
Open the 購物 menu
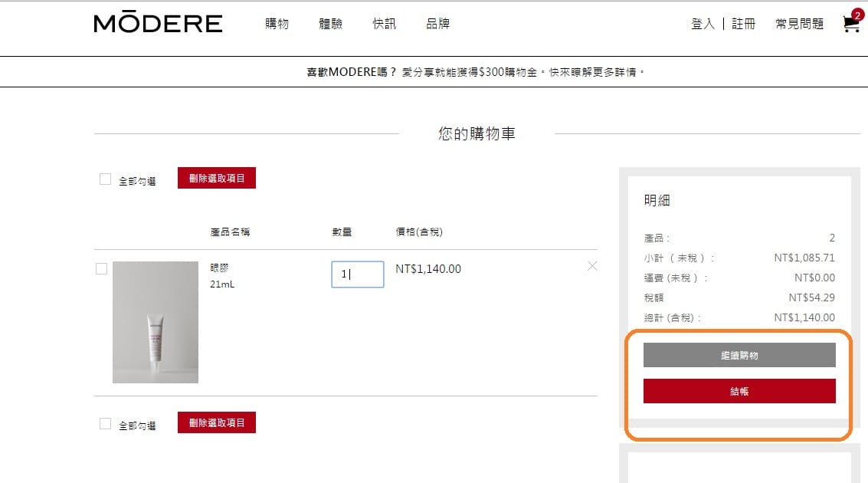276,24
